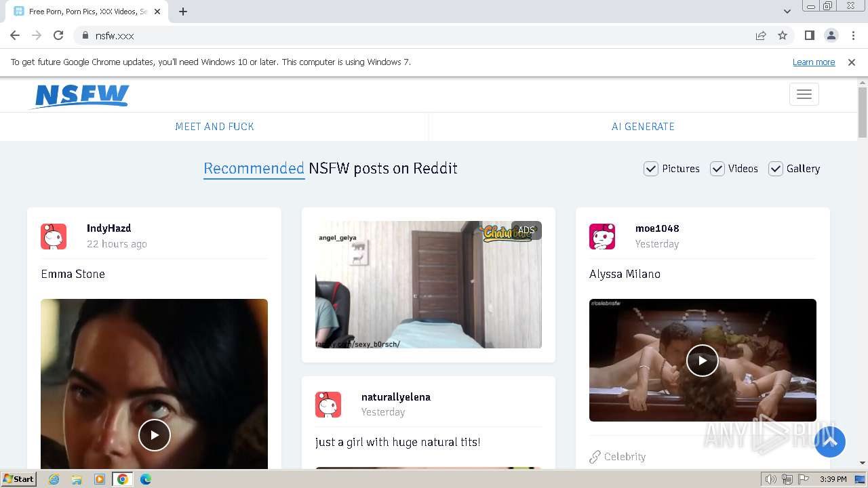Click the 3:39 PM clock
Screen dimensions: 868x488
[x=833, y=479]
